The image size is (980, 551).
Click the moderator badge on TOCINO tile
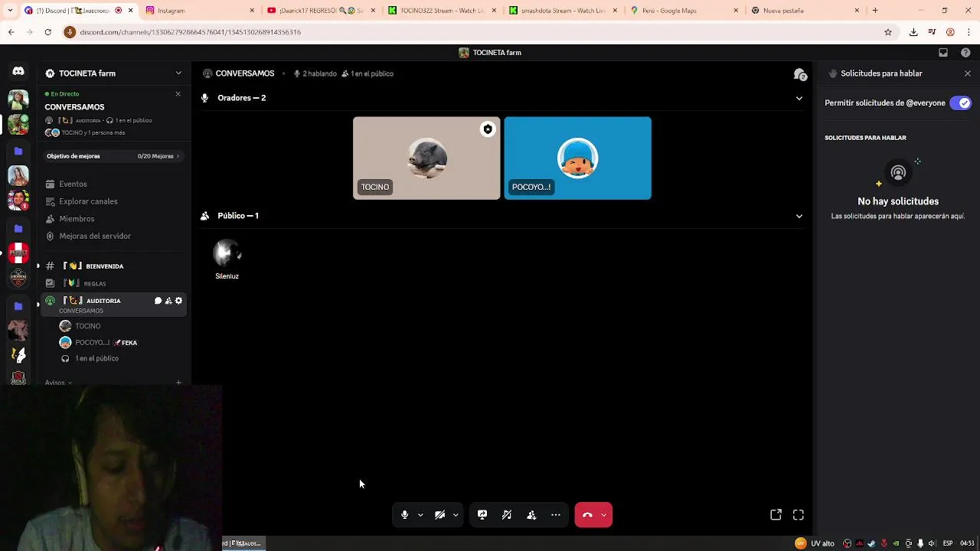point(488,129)
